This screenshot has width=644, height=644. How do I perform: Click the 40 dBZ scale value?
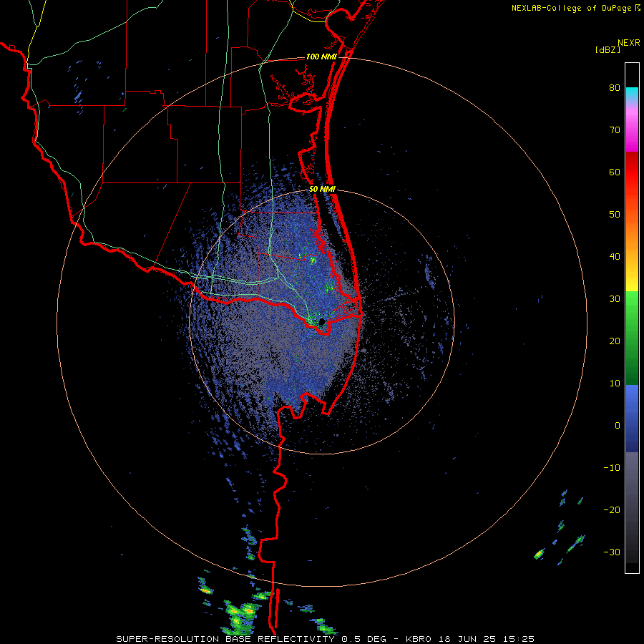click(x=615, y=257)
